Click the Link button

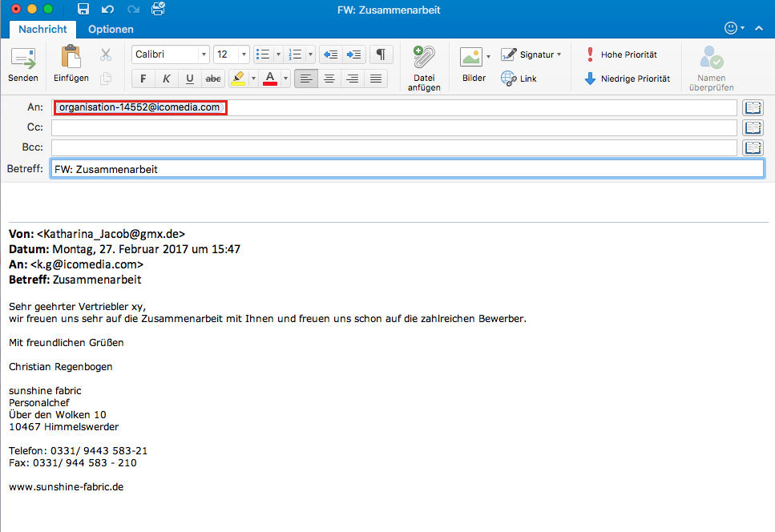point(519,79)
